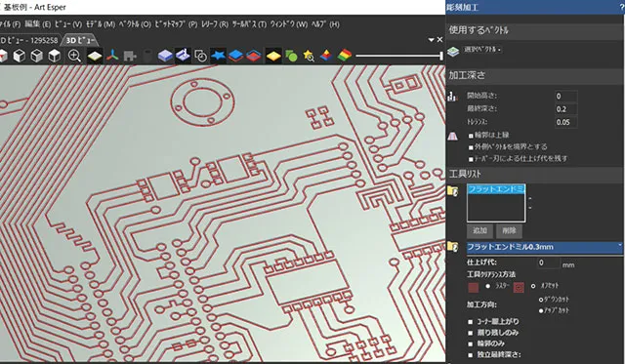Open the ツールパス (T) menu
This screenshot has height=364, width=625.
(x=249, y=24)
